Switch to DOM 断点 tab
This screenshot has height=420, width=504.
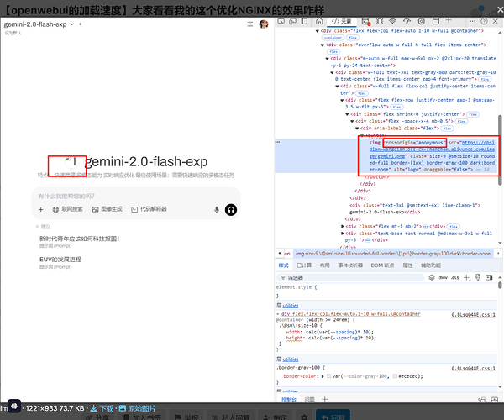coord(382,265)
